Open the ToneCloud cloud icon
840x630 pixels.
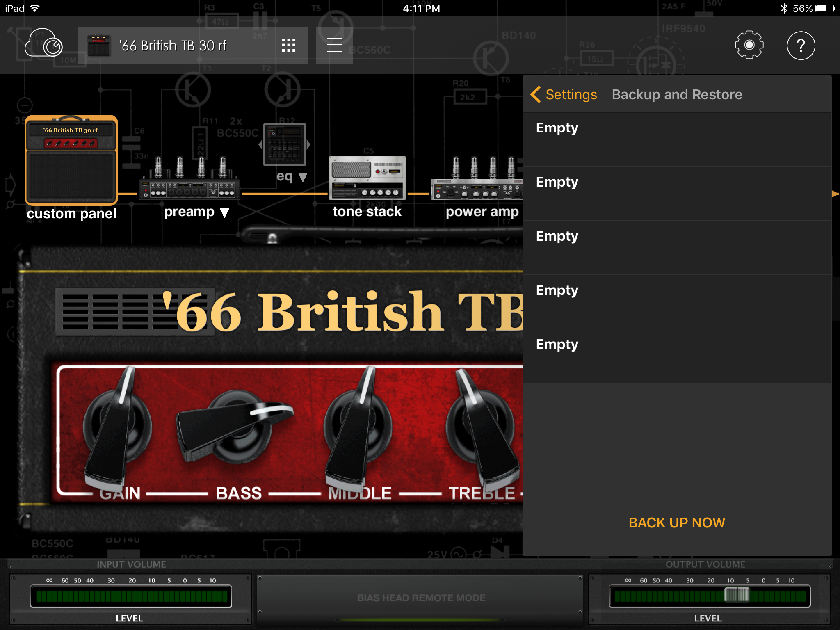(43, 43)
